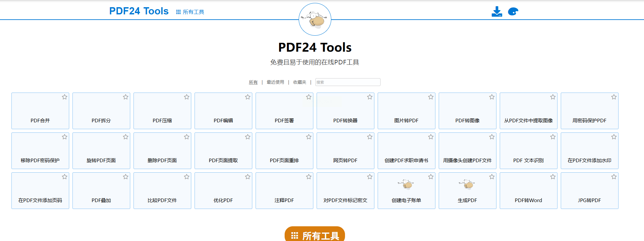Image resolution: width=644 pixels, height=241 pixels.
Task: Open the 所有工具 link in the header
Action: (x=190, y=12)
